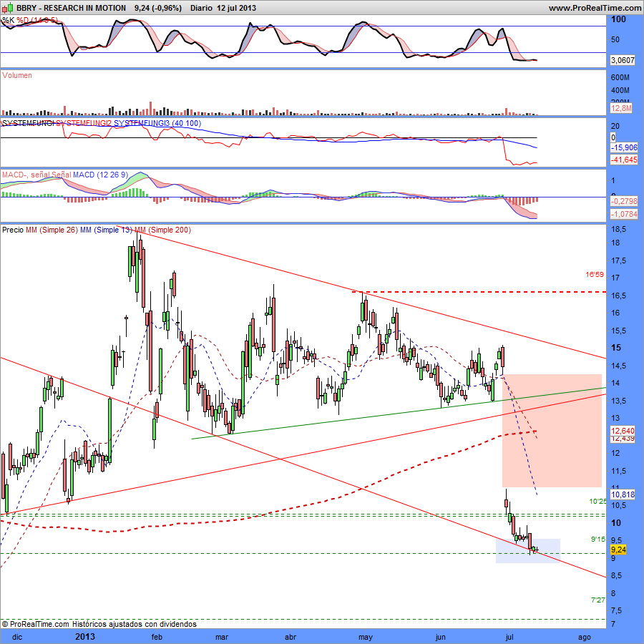
Task: Open the www.ProRealTime.com link
Action: click(595, 8)
